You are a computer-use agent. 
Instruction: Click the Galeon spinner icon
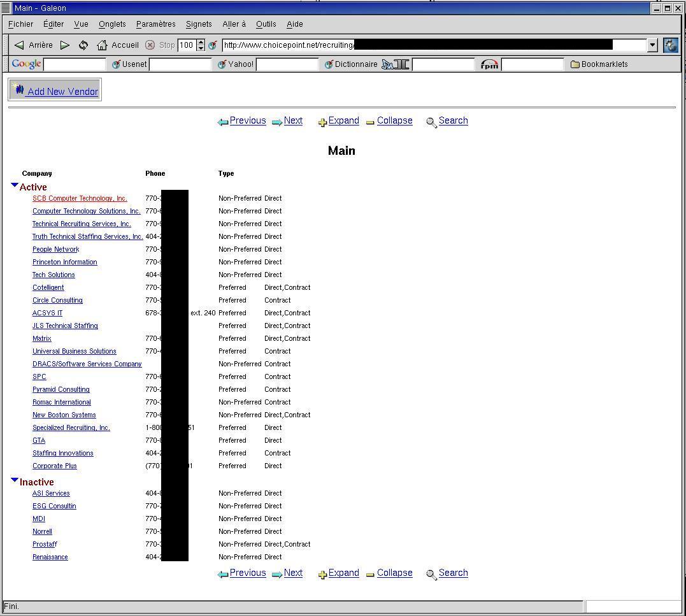(x=670, y=45)
